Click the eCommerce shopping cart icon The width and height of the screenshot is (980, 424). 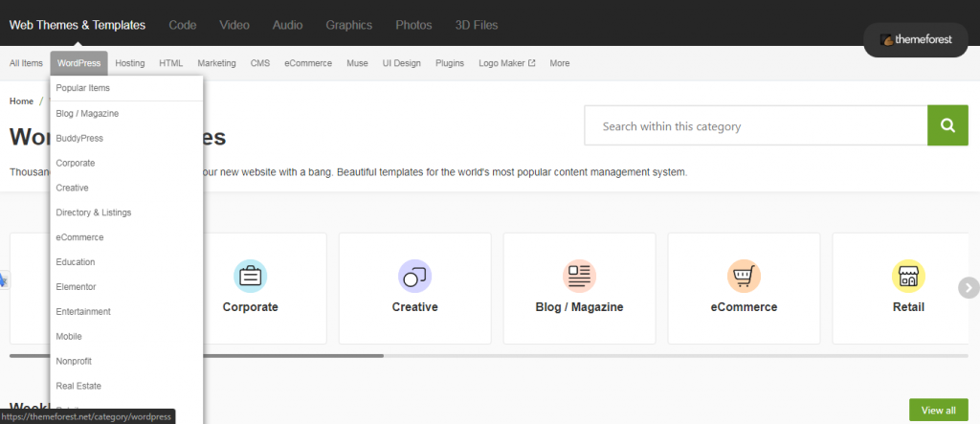(x=744, y=277)
